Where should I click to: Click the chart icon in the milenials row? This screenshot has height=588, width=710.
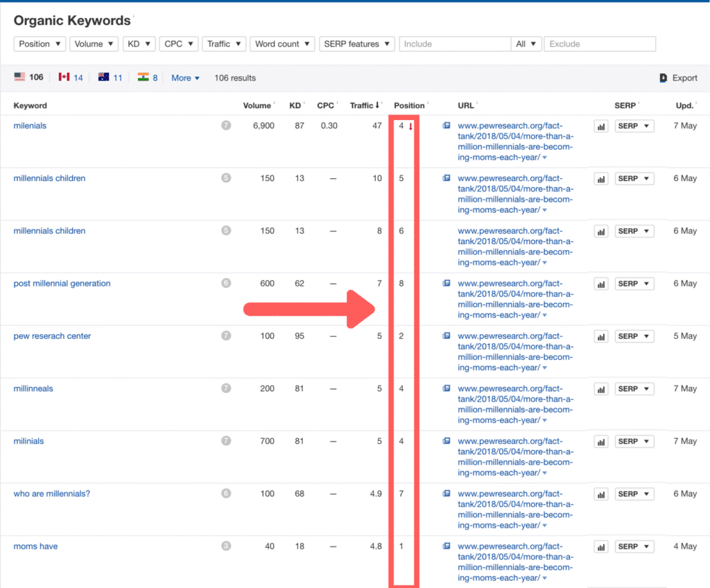[x=600, y=126]
